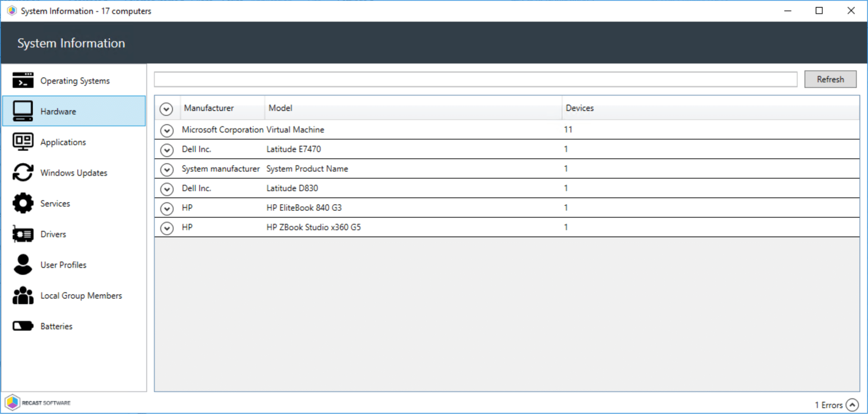Click the Batteries battery icon

pos(23,326)
